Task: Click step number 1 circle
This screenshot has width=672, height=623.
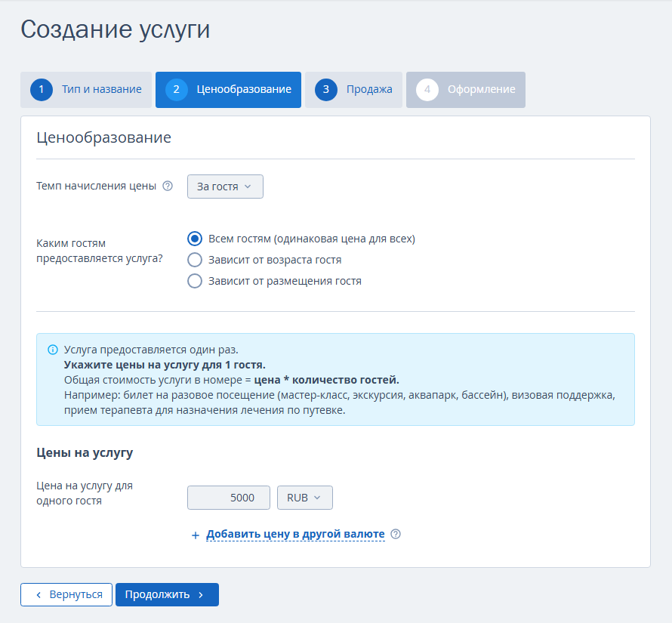Action: 41,90
